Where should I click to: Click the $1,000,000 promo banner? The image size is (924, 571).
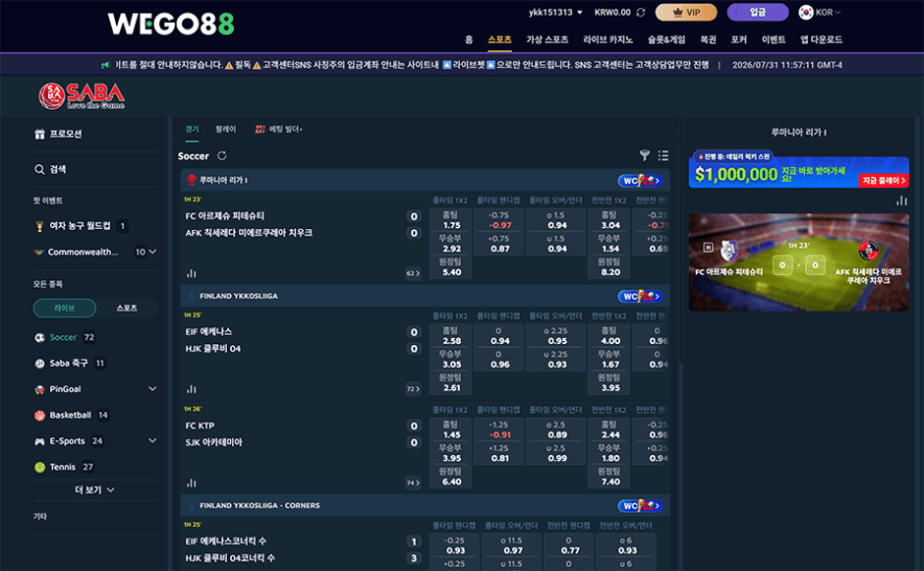click(798, 171)
